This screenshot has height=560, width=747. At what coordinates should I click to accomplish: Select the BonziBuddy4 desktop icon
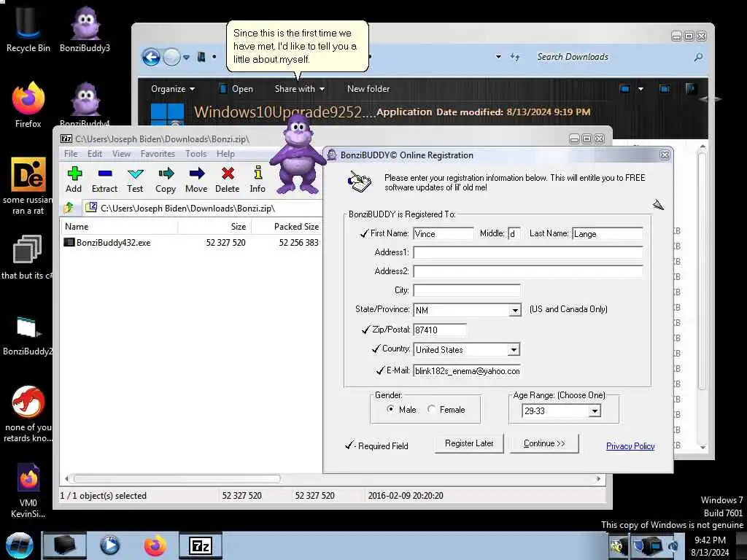point(85,105)
